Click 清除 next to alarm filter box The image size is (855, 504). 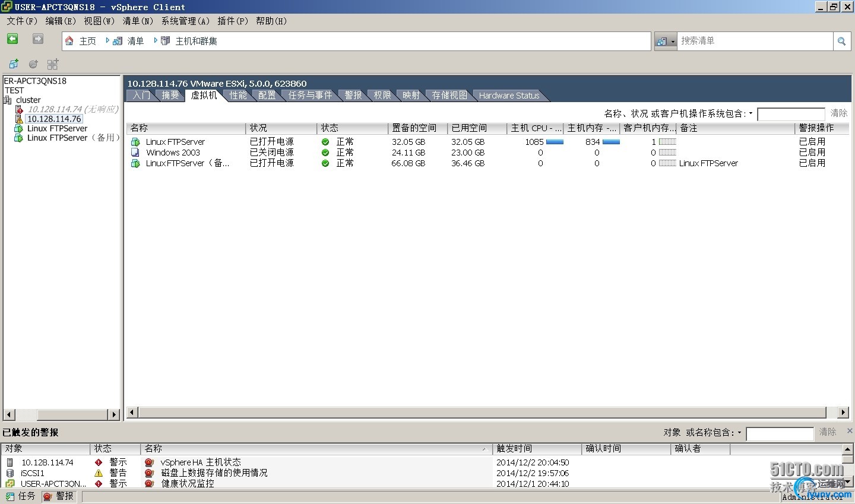(828, 432)
